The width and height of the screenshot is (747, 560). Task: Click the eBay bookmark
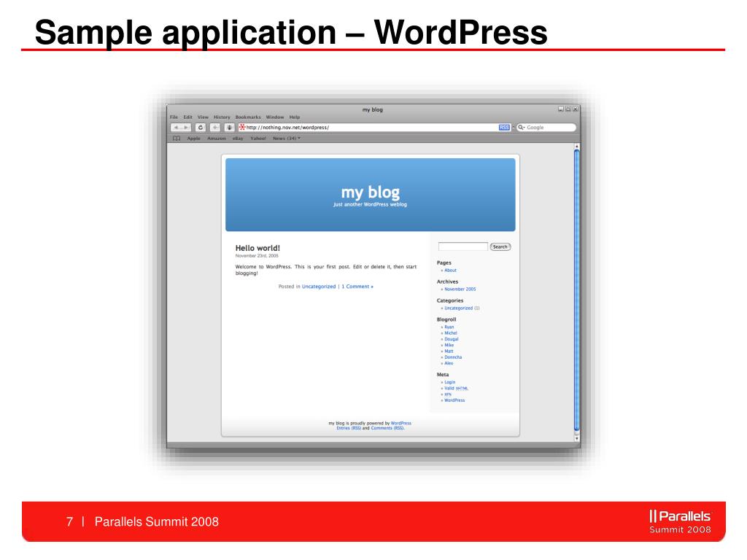pos(239,139)
